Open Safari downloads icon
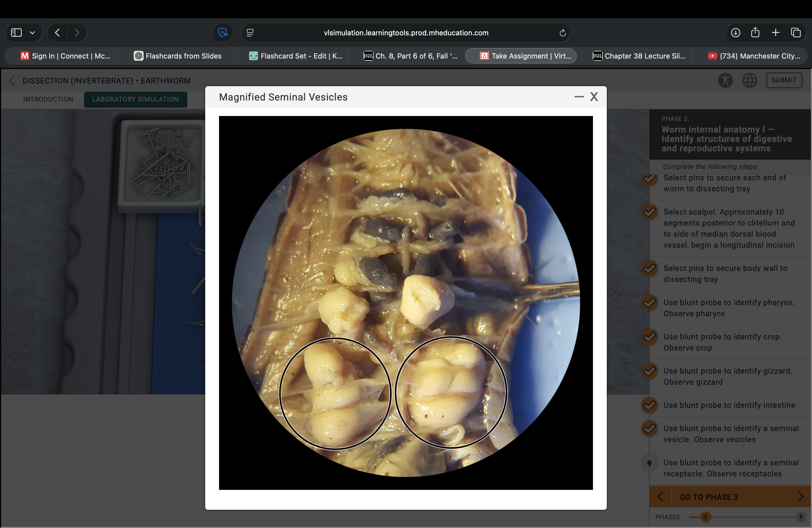The image size is (812, 528). point(735,33)
